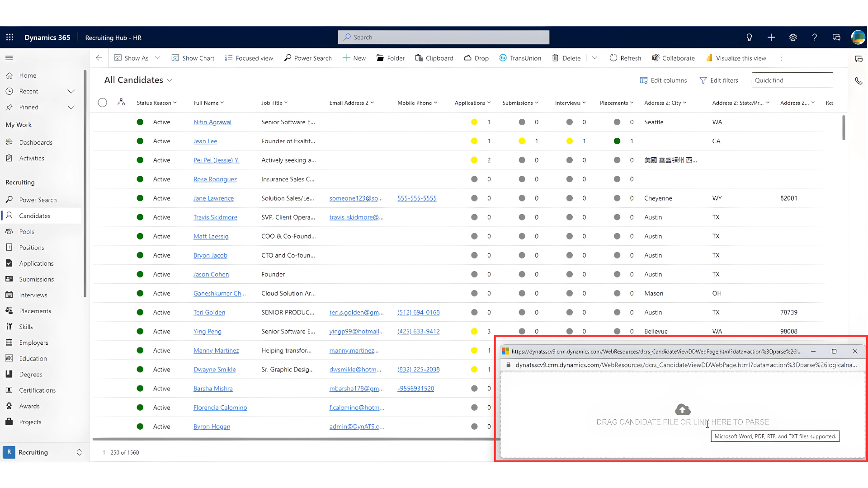The width and height of the screenshot is (868, 488).
Task: Open the lightbulb assistant icon
Action: click(x=749, y=38)
